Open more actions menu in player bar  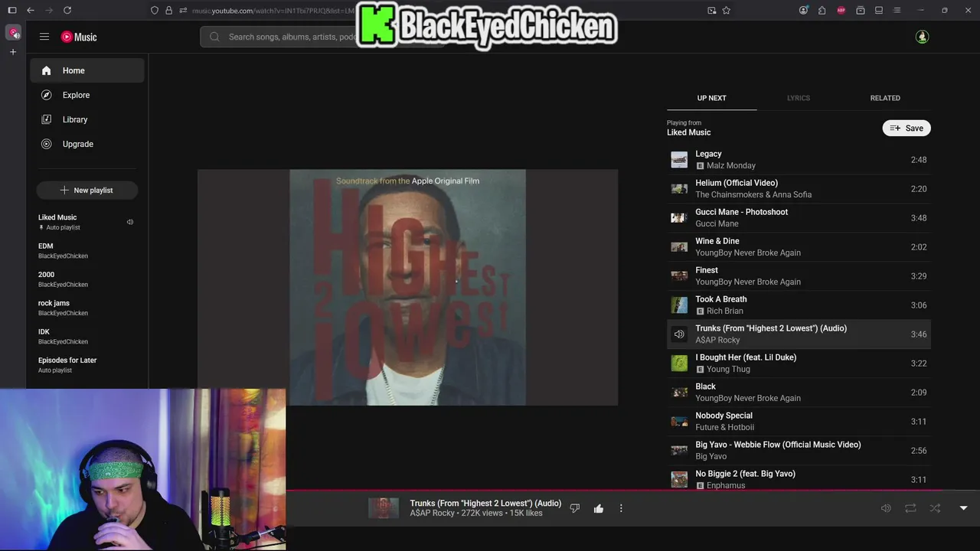[x=621, y=508]
